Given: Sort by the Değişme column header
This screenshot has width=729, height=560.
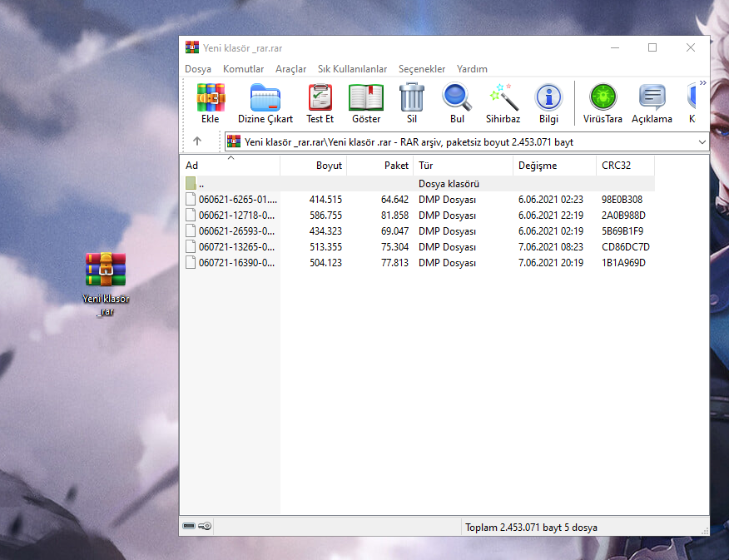Looking at the screenshot, I should click(x=554, y=166).
